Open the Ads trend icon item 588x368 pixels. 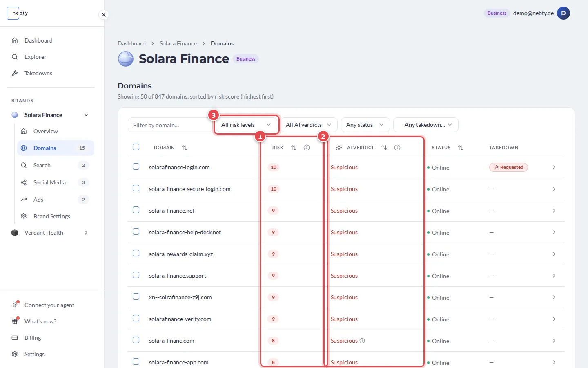click(x=24, y=200)
